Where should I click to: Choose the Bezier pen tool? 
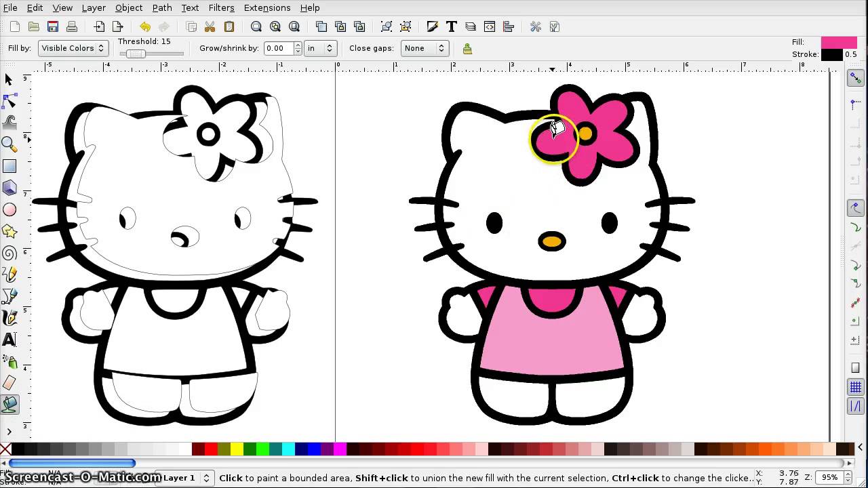(x=9, y=296)
